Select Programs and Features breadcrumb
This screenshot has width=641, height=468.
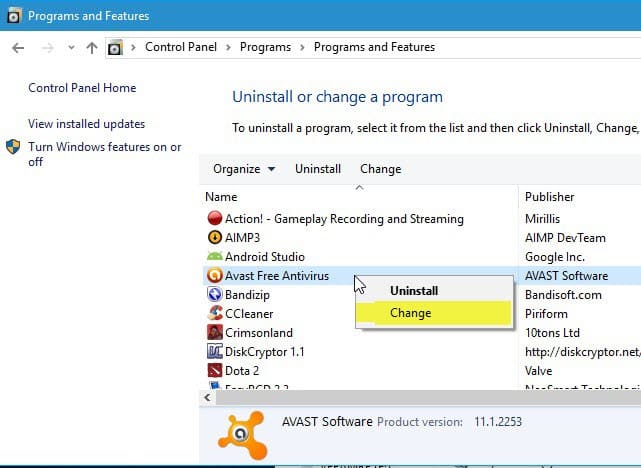[374, 47]
